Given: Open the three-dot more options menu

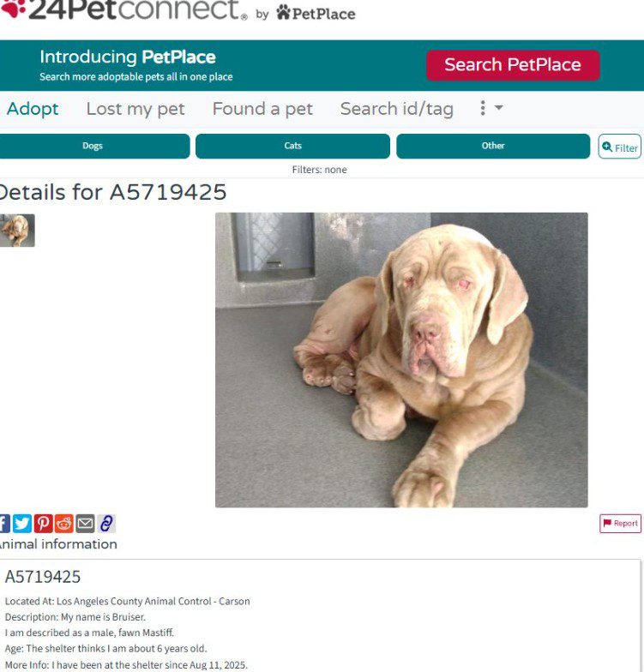Looking at the screenshot, I should (x=483, y=108).
